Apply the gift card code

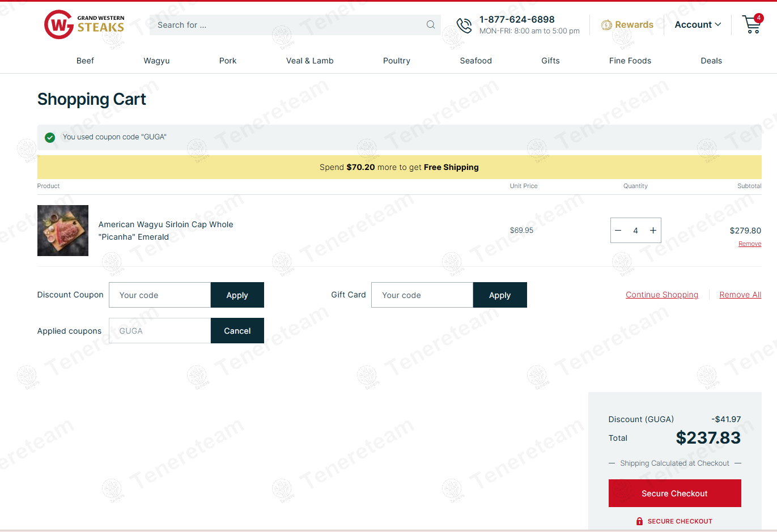click(x=499, y=295)
